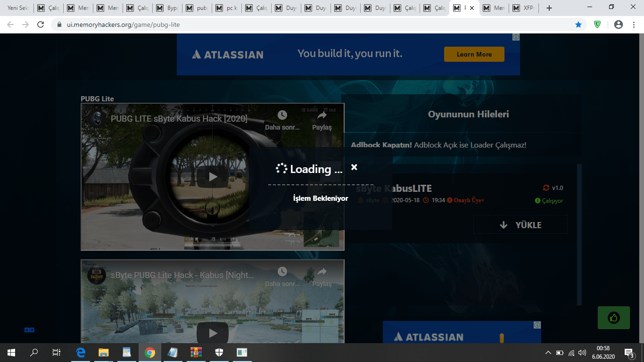Reload the page with the refresh icon
Screen dimensions: 644x362
[x=41, y=25]
